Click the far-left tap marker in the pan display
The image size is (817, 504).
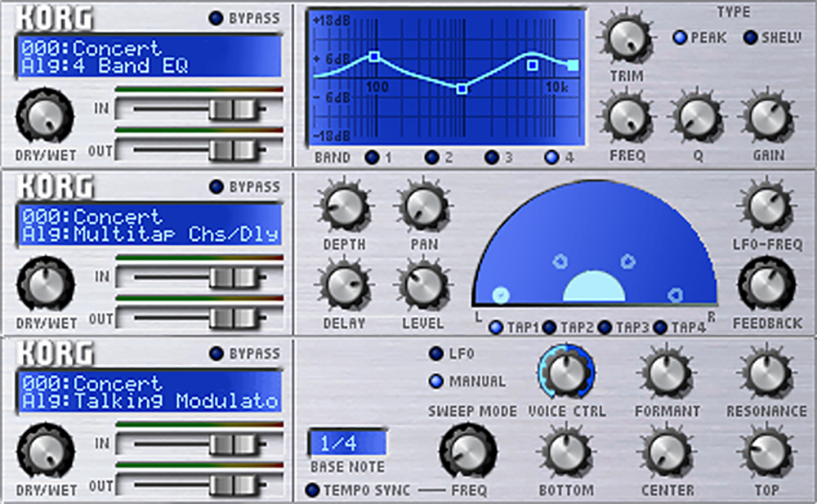click(x=501, y=295)
